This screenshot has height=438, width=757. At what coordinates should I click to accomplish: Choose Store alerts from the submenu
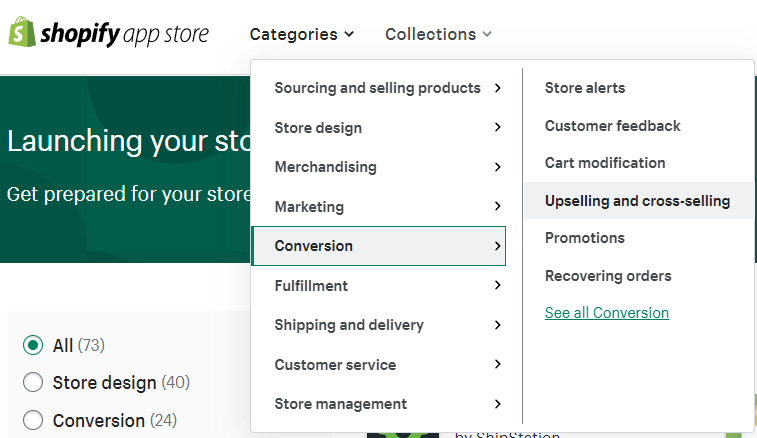pyautogui.click(x=585, y=88)
